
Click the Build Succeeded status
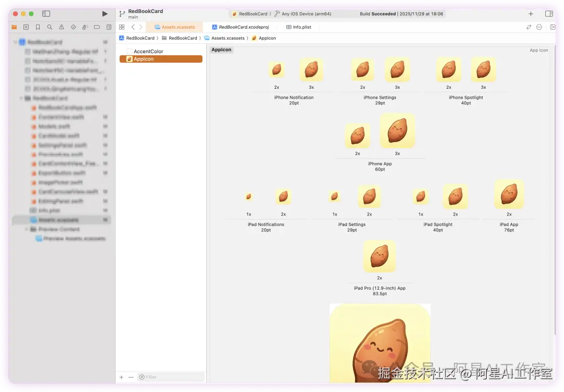[x=402, y=14]
